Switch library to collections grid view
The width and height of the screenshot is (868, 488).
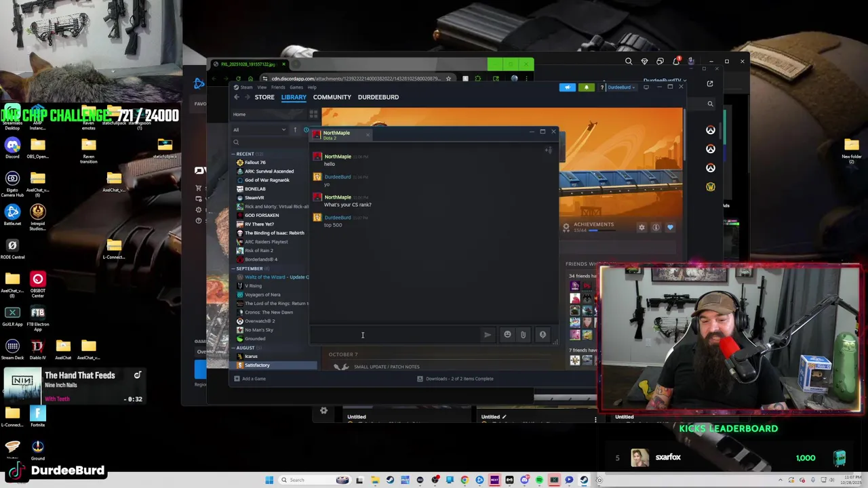313,115
